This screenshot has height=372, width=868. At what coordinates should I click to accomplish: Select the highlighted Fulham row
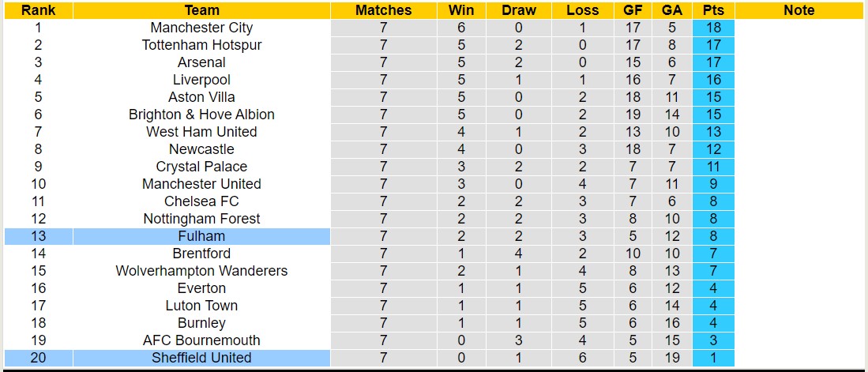pyautogui.click(x=201, y=236)
